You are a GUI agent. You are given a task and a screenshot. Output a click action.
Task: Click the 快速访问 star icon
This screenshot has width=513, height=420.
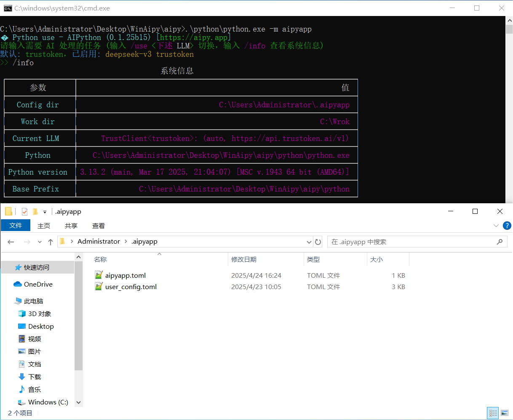point(18,267)
